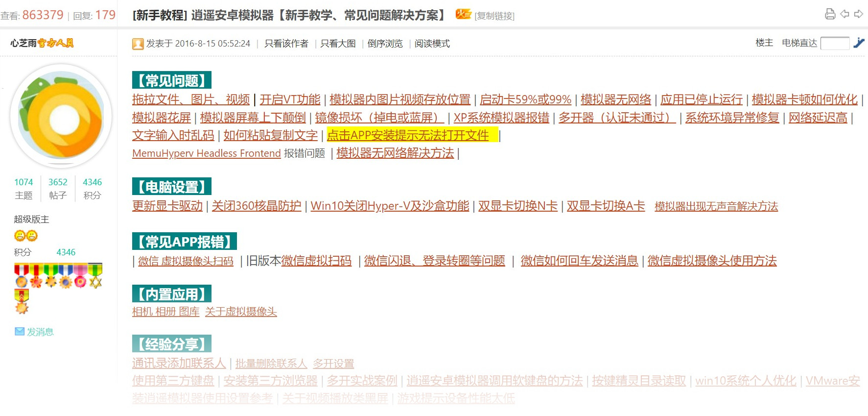Click the elevator jump go icon
This screenshot has height=416, width=868.
click(x=859, y=43)
